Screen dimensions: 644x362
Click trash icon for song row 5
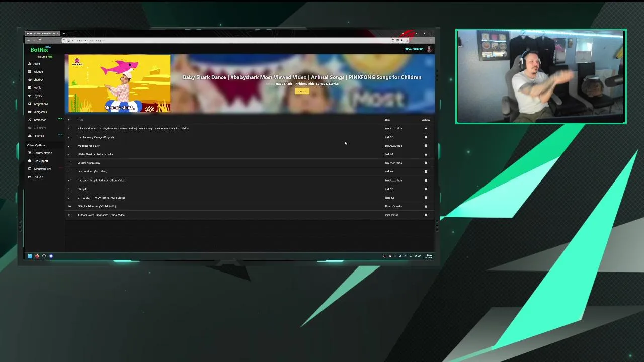point(426,163)
